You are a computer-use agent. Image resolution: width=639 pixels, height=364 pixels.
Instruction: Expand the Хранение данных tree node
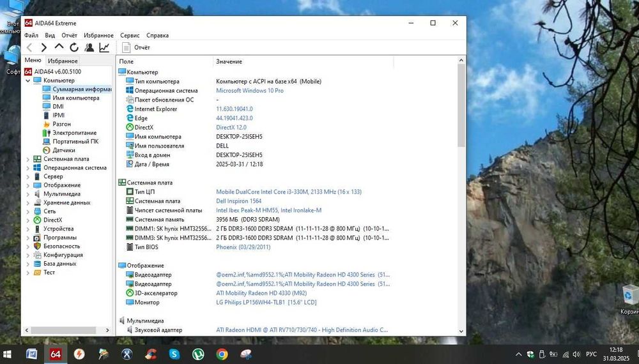pos(28,203)
